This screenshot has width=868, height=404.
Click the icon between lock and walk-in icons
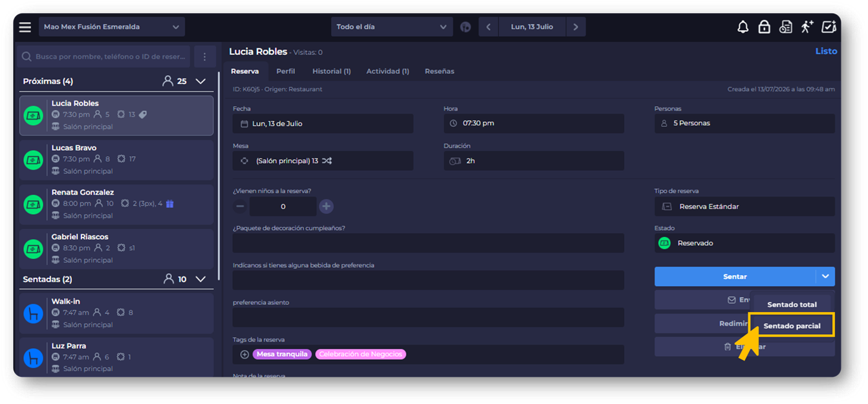(x=785, y=27)
